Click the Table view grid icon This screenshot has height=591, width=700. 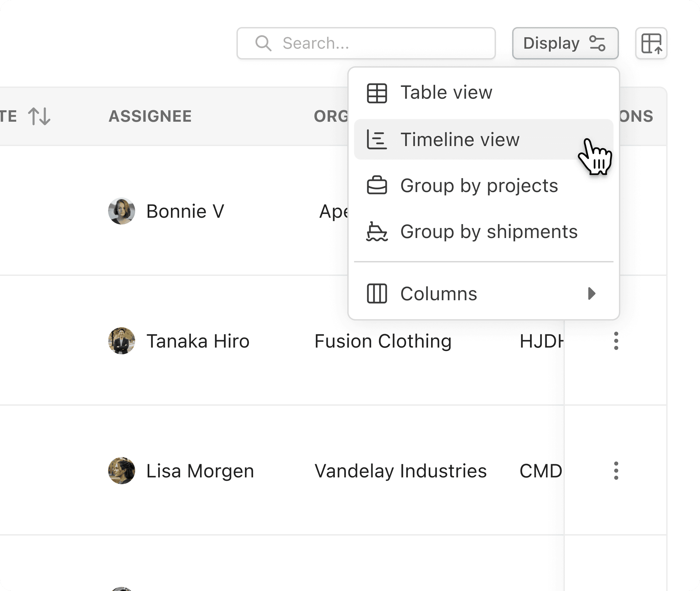(x=377, y=93)
